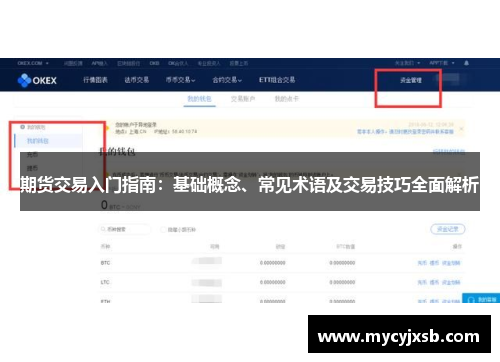500x362 pixels.
Task: Expand the 币币交易 dropdown menu
Action: point(180,80)
